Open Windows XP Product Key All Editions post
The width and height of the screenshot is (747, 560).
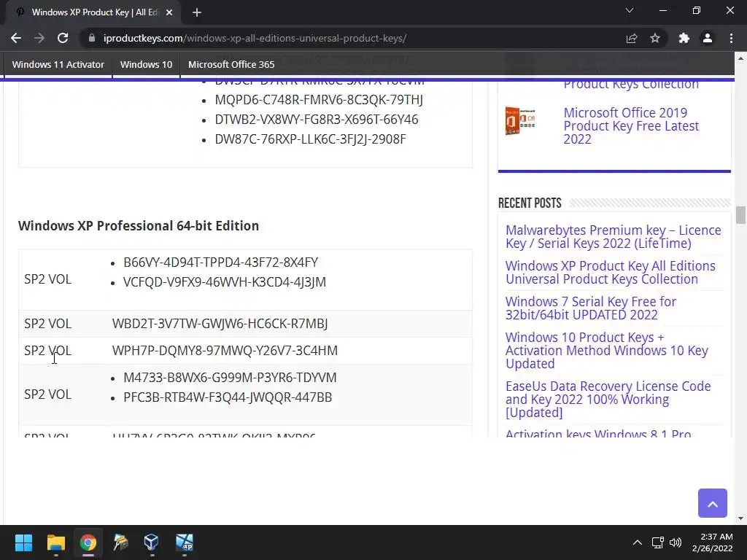[x=611, y=273]
